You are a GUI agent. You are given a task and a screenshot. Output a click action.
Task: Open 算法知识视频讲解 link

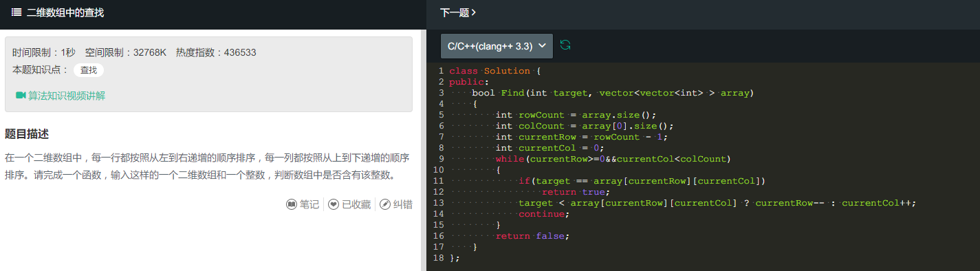click(67, 96)
